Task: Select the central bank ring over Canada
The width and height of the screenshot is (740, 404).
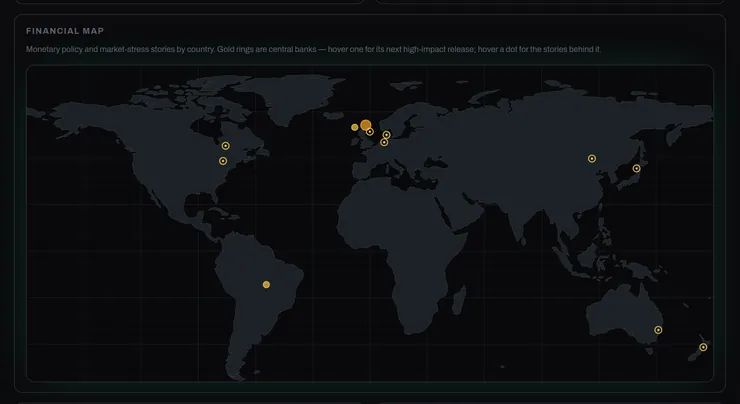Action: (226, 146)
